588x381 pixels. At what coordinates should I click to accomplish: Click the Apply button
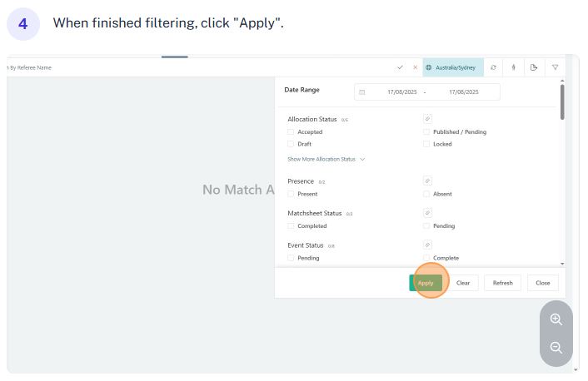[426, 283]
